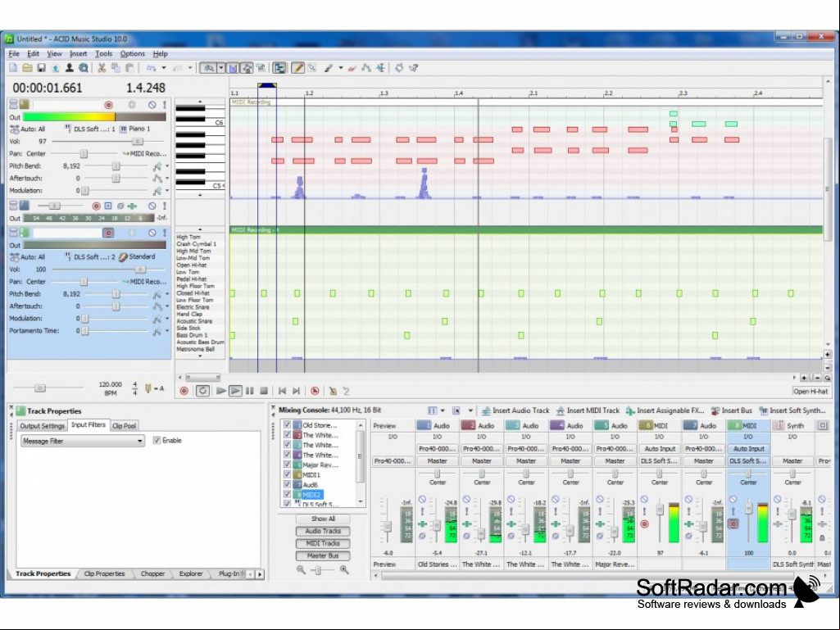Screen dimensions: 840x630
Task: Click the 120.000 BPM tempo value
Action: (x=111, y=385)
